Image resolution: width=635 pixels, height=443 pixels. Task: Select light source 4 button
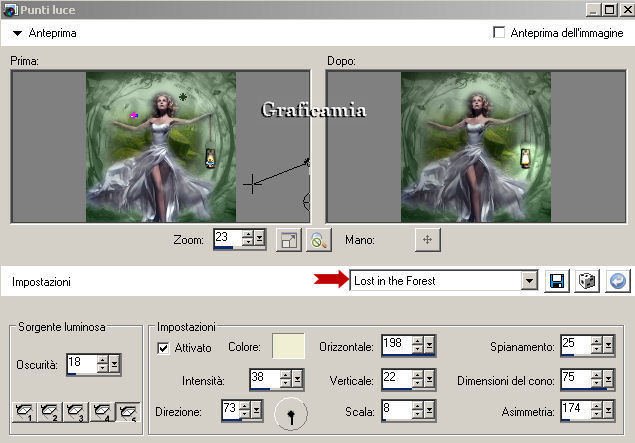click(102, 412)
